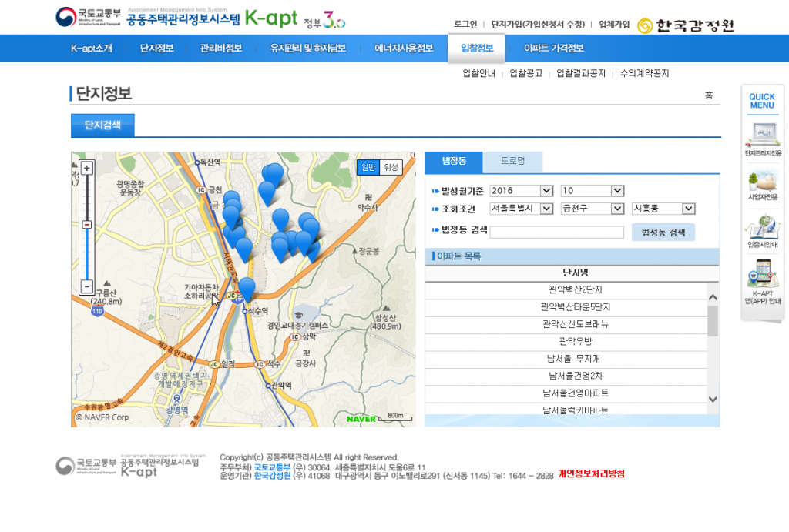Expand the 시흥동 neighborhood dropdown

click(663, 209)
